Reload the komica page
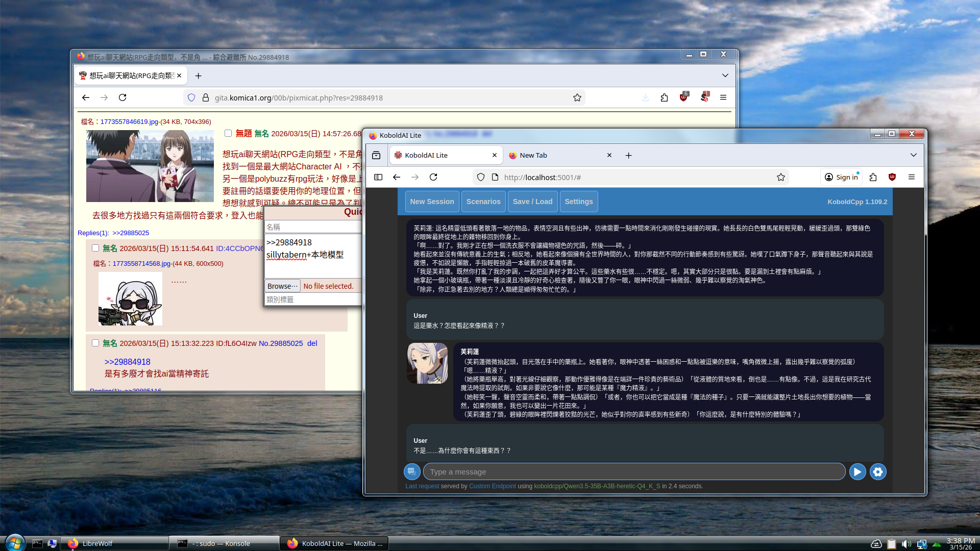 pos(122,97)
